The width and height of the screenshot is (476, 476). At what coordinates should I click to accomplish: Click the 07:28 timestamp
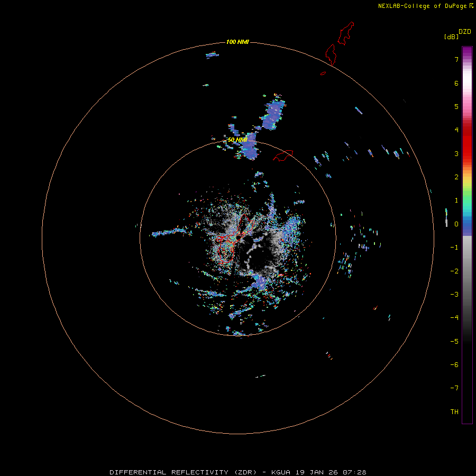point(354,472)
